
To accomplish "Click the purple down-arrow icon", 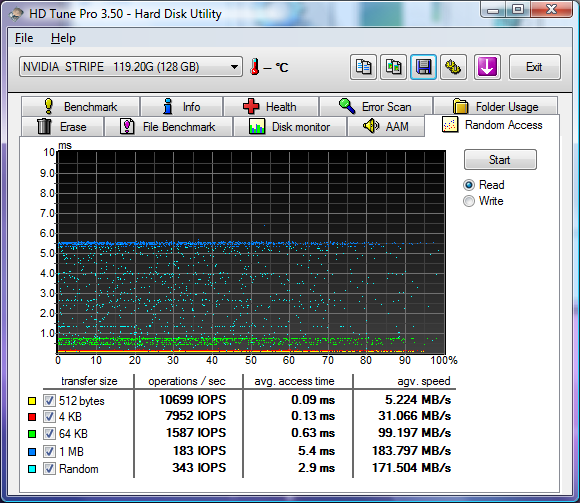I will [487, 67].
